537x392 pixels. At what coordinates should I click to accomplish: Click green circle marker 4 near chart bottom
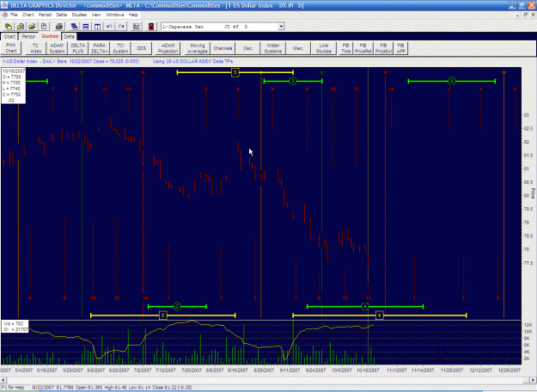pos(365,306)
